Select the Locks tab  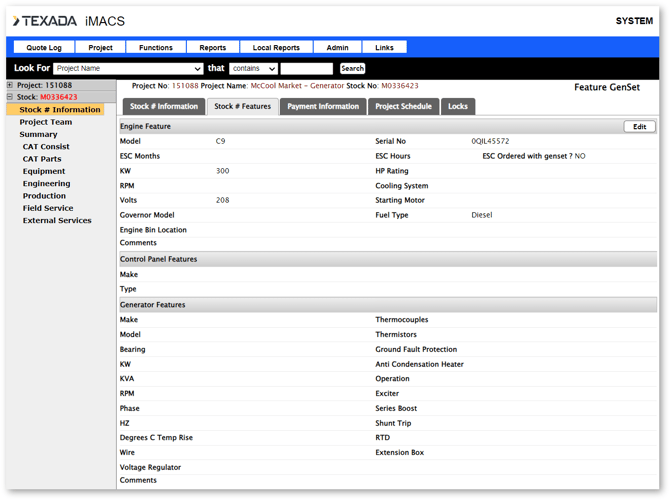coord(458,106)
